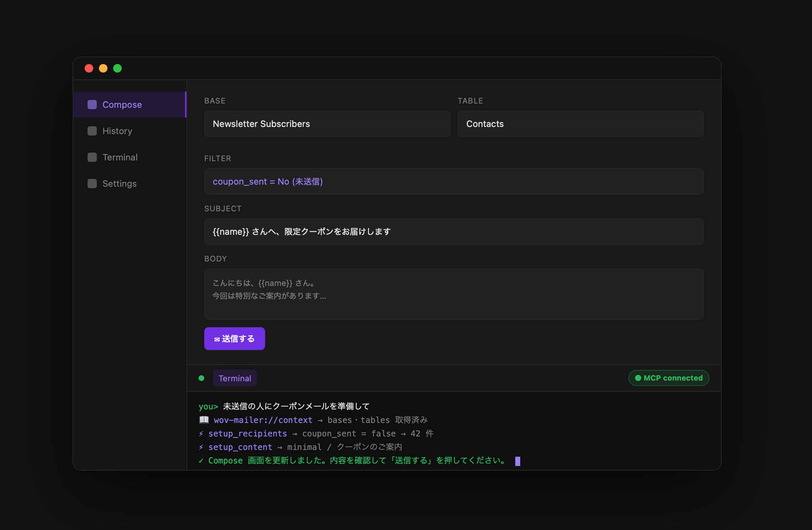The height and width of the screenshot is (530, 812).
Task: Close the window with red button
Action: tap(89, 68)
